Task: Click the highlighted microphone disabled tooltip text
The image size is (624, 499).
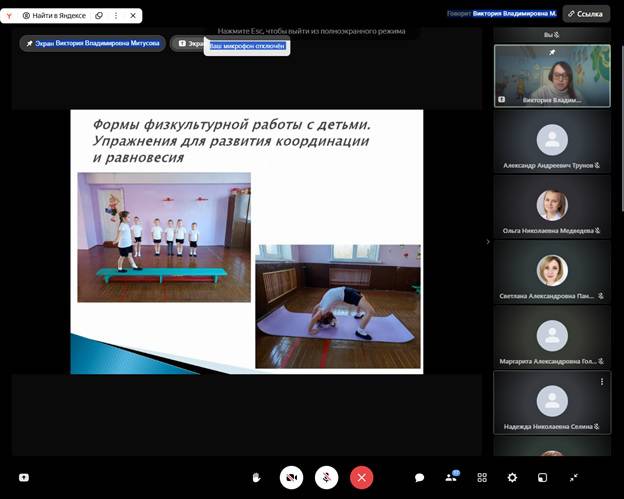Action: click(247, 46)
